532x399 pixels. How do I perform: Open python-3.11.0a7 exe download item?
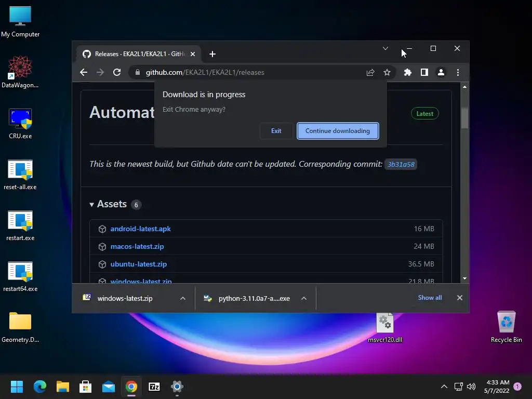(x=254, y=298)
